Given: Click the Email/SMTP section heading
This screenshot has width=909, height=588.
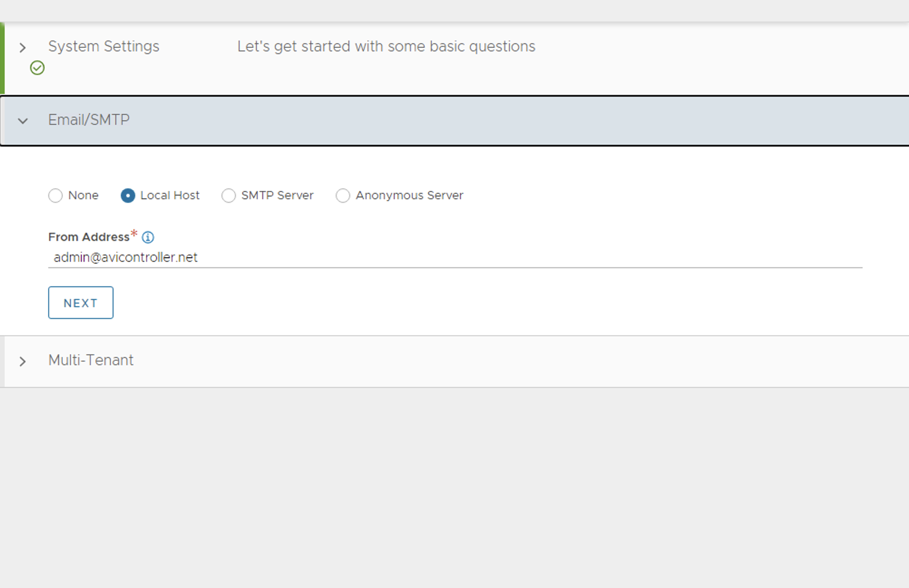Looking at the screenshot, I should pos(89,120).
